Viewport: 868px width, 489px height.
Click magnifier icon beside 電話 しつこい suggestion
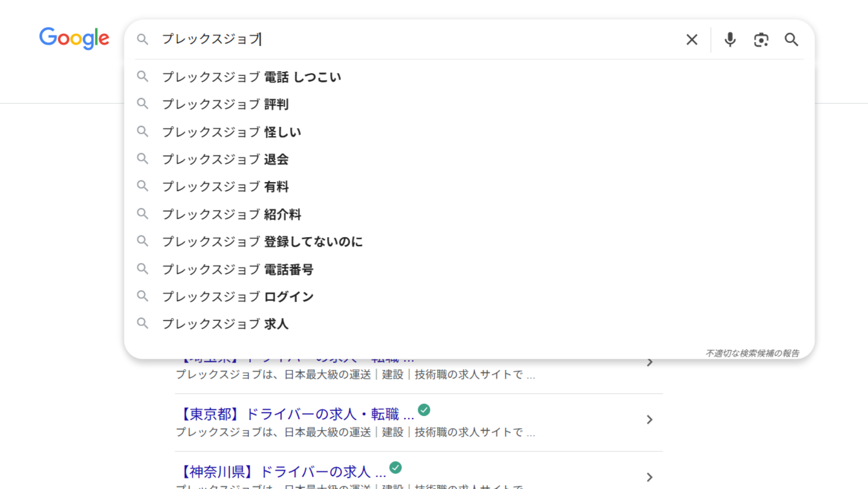pos(142,76)
